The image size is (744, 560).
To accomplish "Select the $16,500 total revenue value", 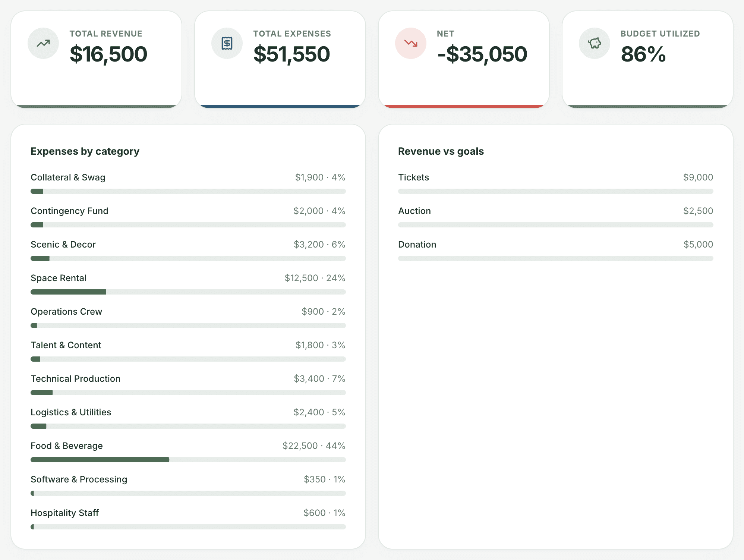I will coord(108,54).
